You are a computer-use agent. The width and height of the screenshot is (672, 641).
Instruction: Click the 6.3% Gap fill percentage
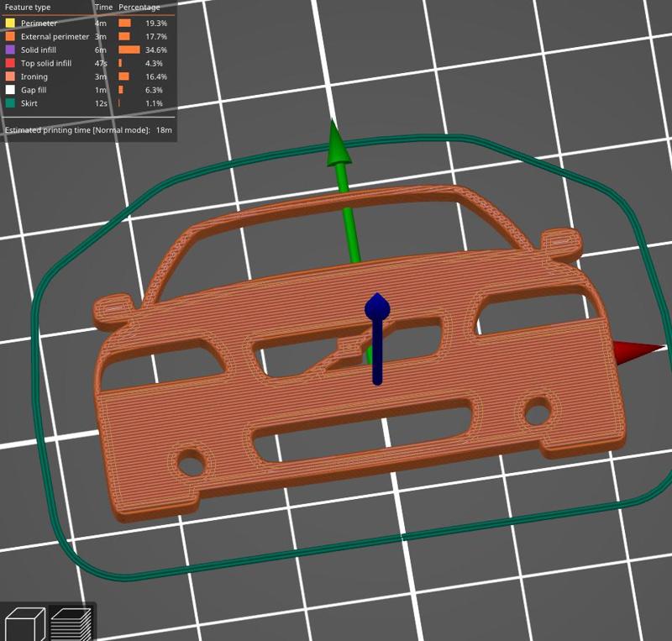click(x=154, y=90)
